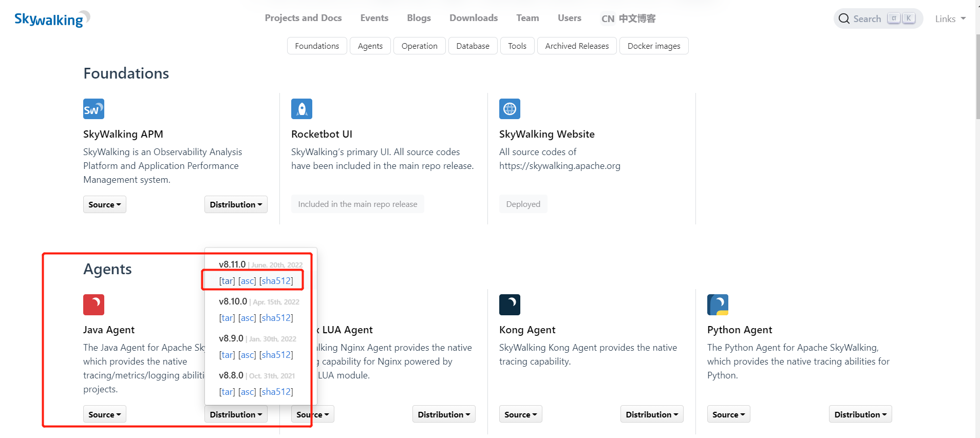Jump to Database section tab
The height and width of the screenshot is (438, 980).
coord(473,46)
